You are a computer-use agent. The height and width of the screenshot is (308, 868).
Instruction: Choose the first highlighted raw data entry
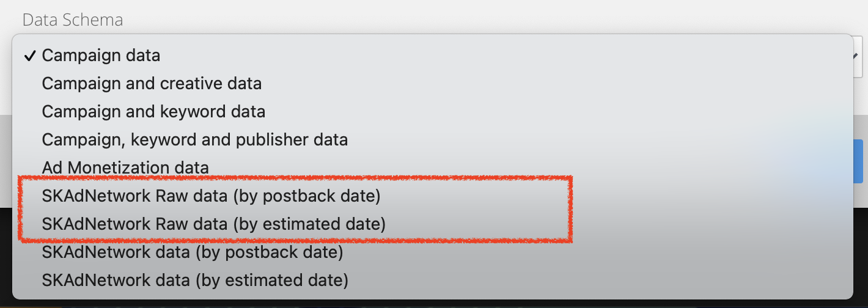click(x=211, y=196)
